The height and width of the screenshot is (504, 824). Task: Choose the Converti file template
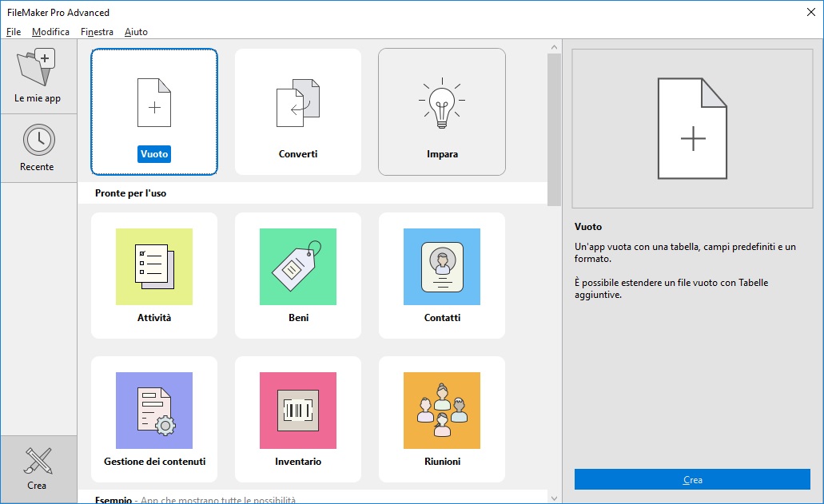tap(297, 112)
